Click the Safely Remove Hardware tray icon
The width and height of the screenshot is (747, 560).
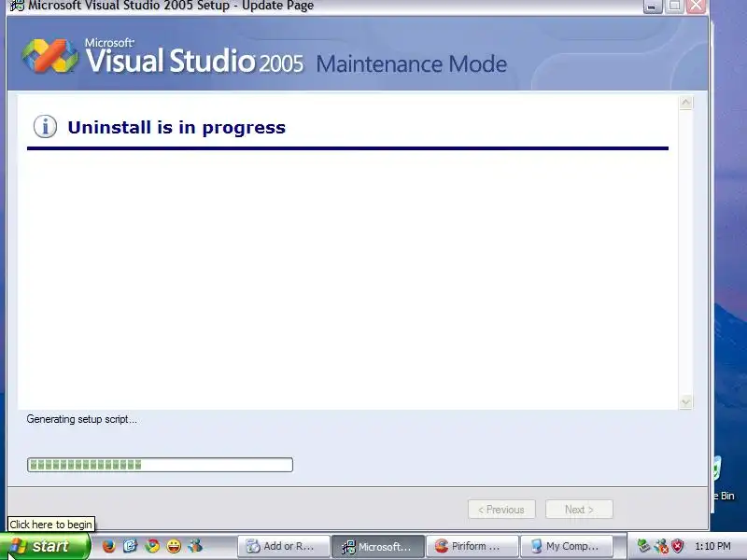(x=643, y=546)
